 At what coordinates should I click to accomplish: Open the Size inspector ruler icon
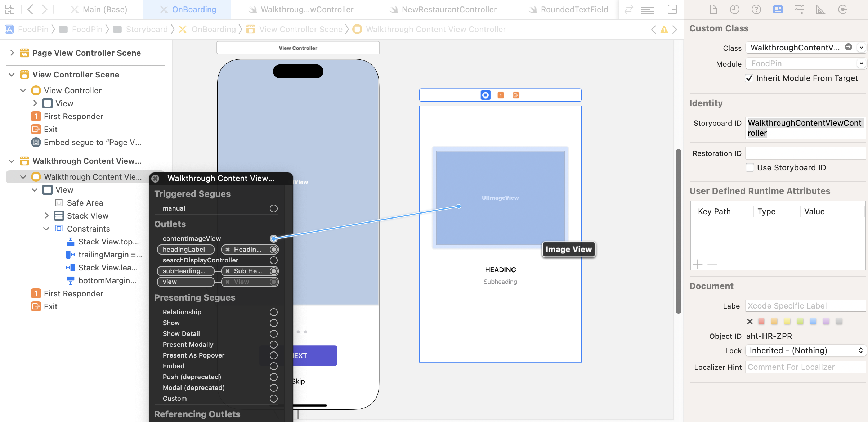(820, 9)
